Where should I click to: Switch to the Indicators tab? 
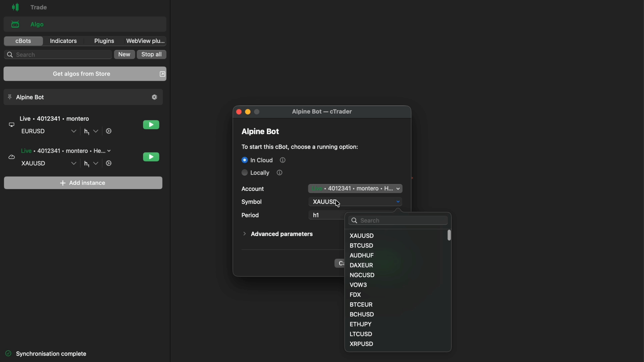[63, 41]
